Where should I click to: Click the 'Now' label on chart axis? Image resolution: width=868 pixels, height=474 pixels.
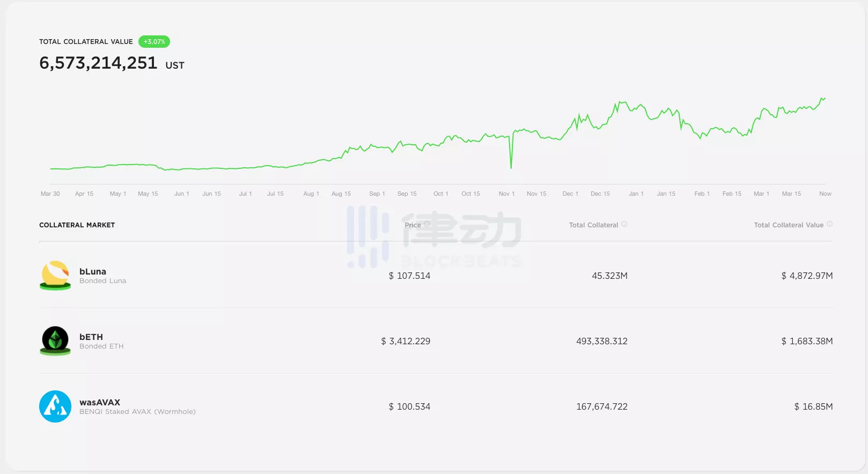(x=825, y=194)
